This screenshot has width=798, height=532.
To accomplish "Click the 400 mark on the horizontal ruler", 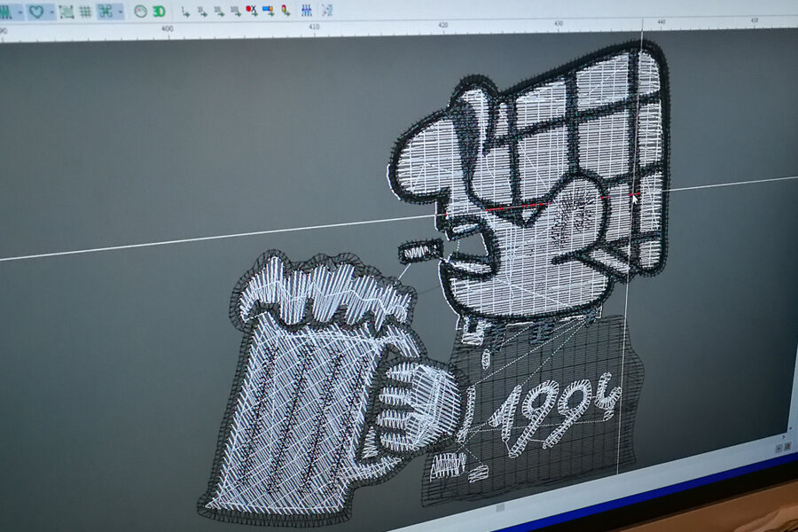I will pyautogui.click(x=167, y=29).
